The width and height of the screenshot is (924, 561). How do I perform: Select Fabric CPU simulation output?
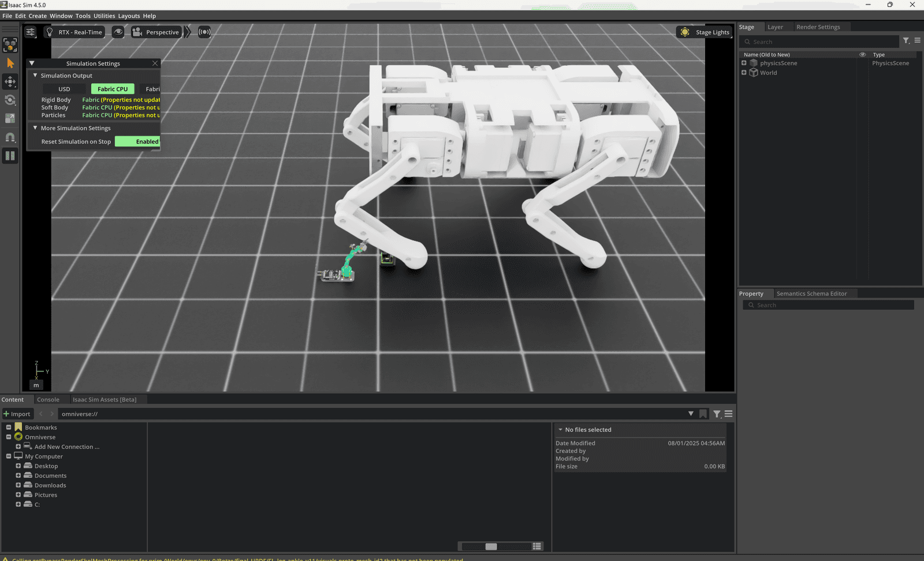(113, 89)
